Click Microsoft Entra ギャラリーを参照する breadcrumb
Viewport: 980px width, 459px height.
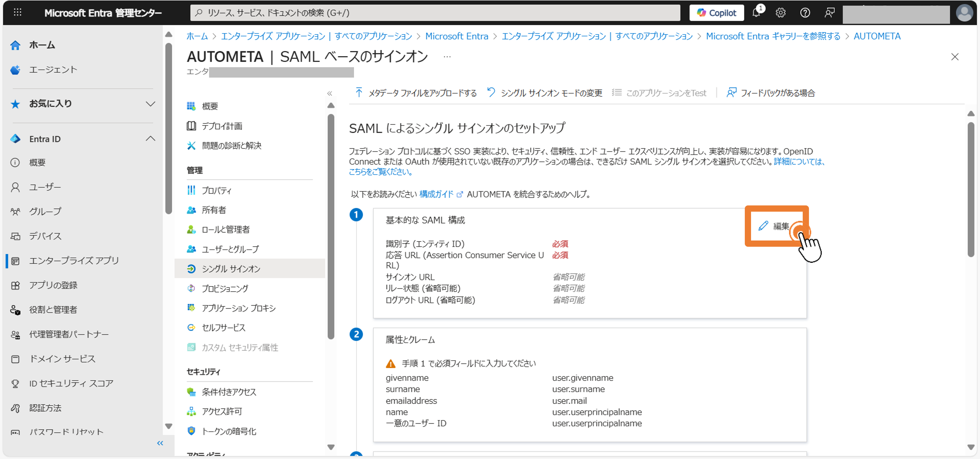point(773,36)
